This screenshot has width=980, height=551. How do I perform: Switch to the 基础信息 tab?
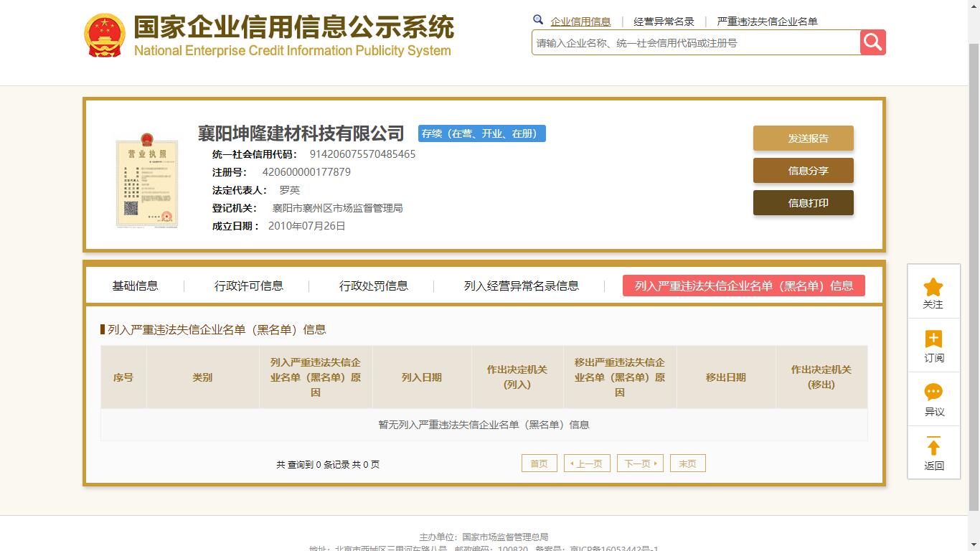(135, 286)
